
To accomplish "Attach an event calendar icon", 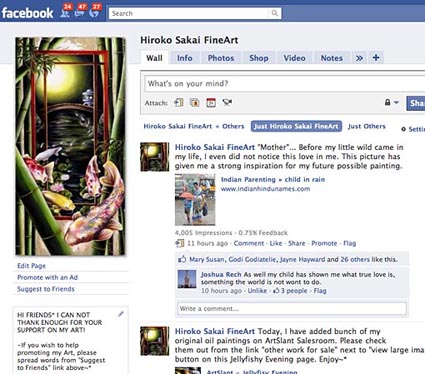I will tap(211, 102).
